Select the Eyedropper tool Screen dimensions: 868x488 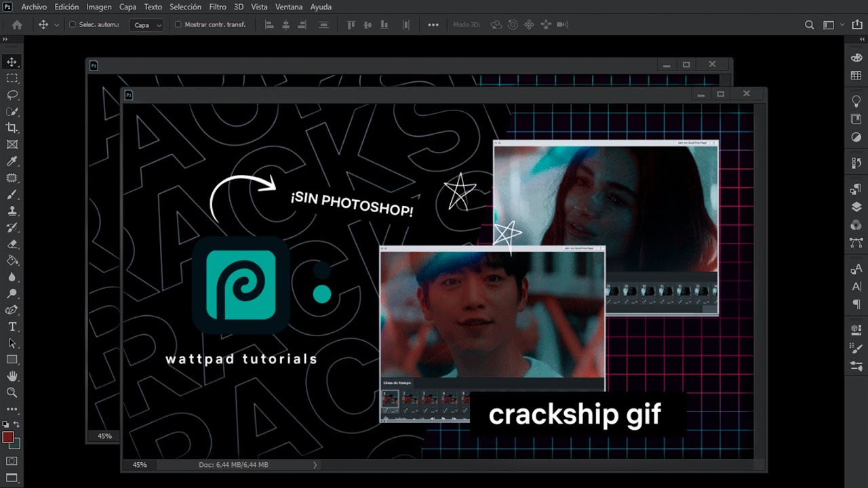(12, 161)
